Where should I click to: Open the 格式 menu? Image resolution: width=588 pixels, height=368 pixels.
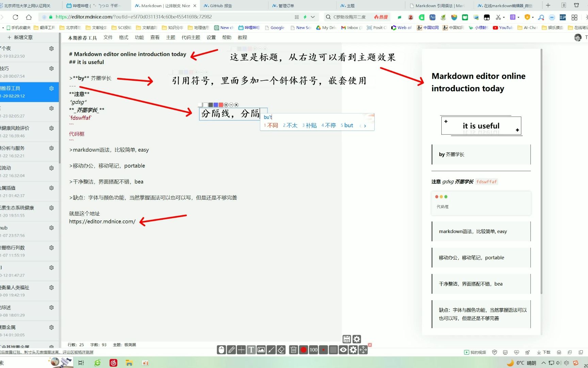124,37
